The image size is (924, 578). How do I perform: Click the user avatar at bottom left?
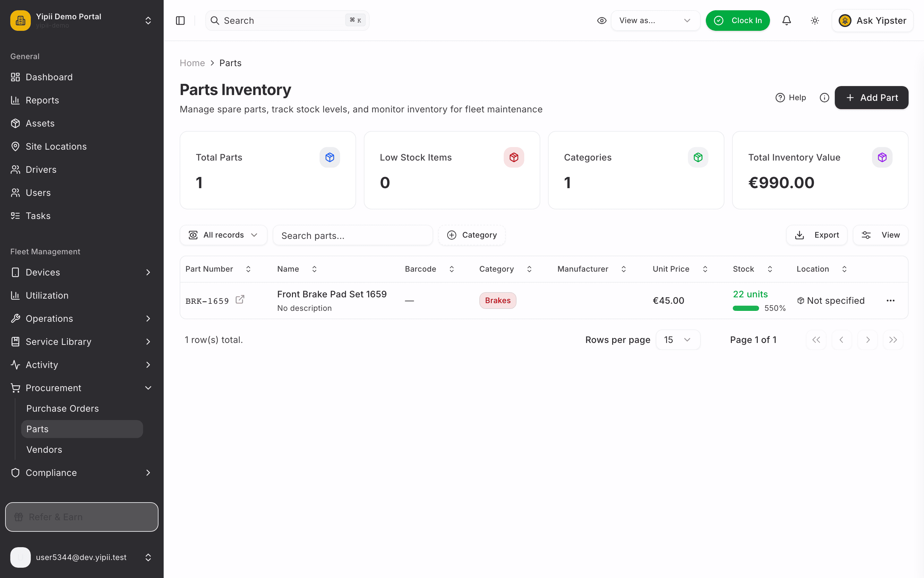pyautogui.click(x=21, y=557)
